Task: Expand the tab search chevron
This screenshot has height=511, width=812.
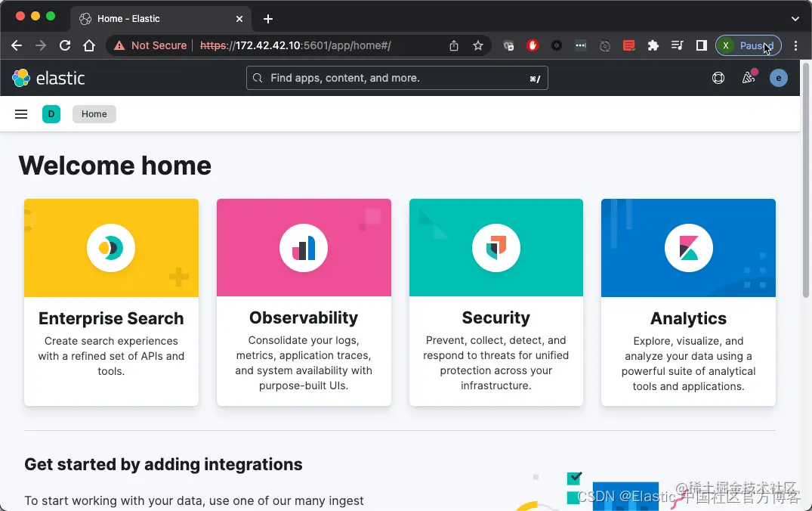Action: pyautogui.click(x=795, y=19)
